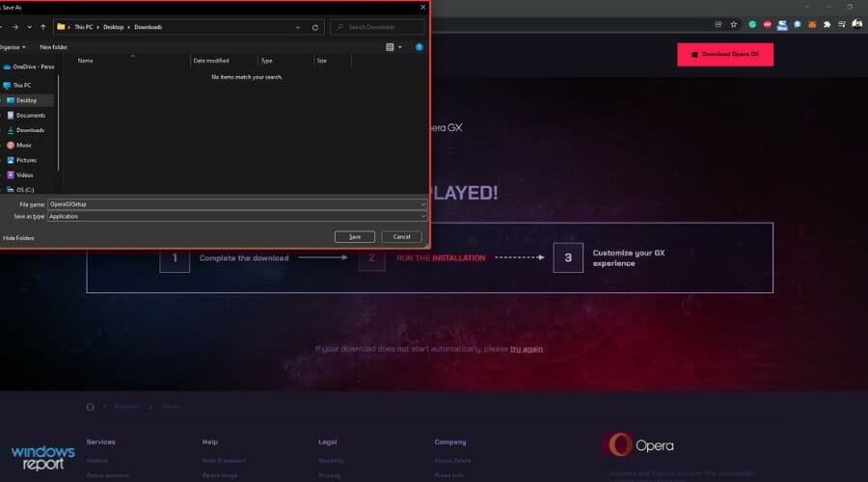
Task: Click RUN THE INSTALLATION step text
Action: [x=441, y=258]
